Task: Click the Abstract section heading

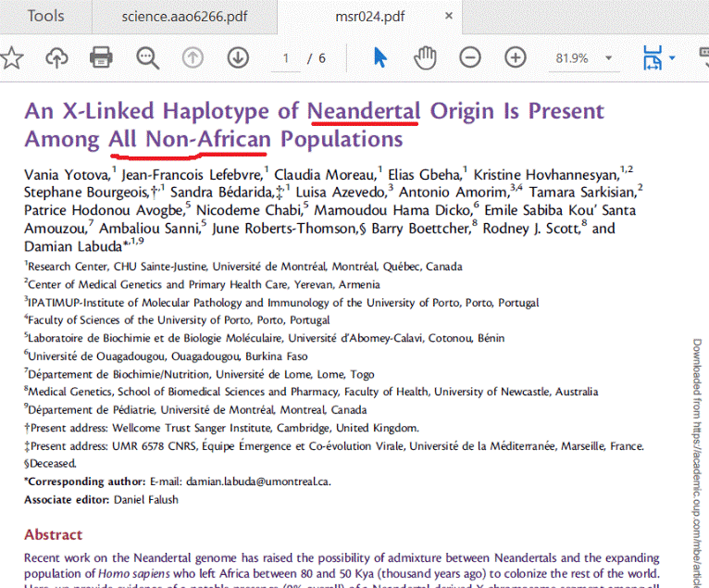Action: click(x=53, y=534)
